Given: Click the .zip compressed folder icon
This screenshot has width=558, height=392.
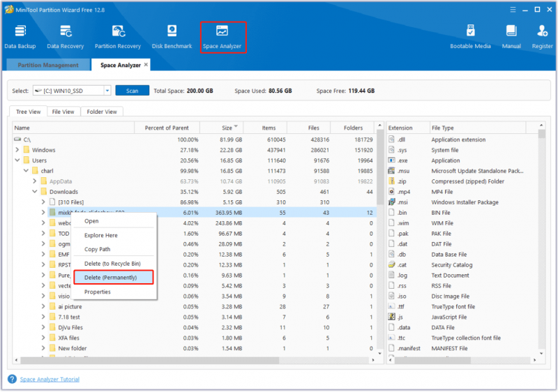Looking at the screenshot, I should tap(391, 181).
